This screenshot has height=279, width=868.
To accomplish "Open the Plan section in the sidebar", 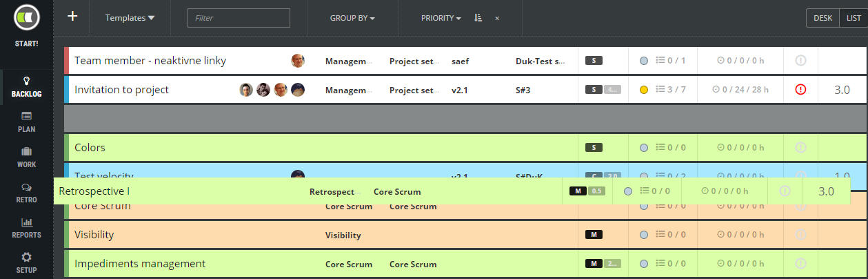I will coord(26,122).
